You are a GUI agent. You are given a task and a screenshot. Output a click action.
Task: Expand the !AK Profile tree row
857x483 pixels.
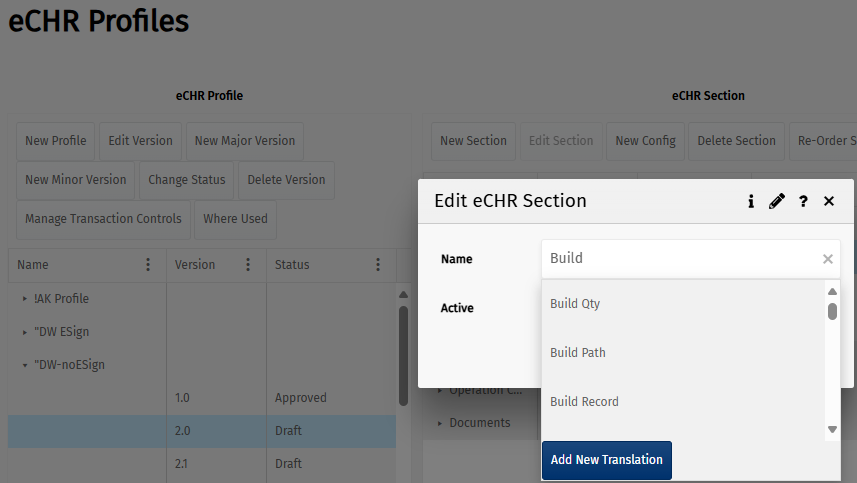pos(25,299)
